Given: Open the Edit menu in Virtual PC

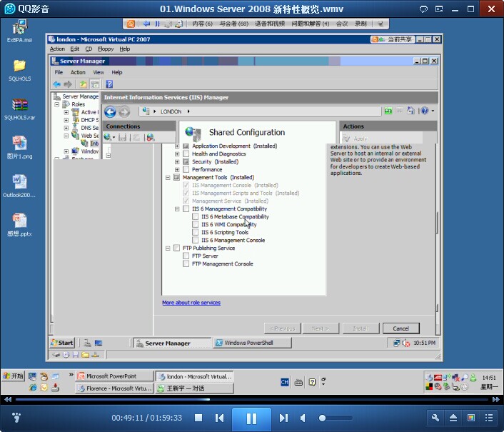Looking at the screenshot, I should [x=74, y=49].
